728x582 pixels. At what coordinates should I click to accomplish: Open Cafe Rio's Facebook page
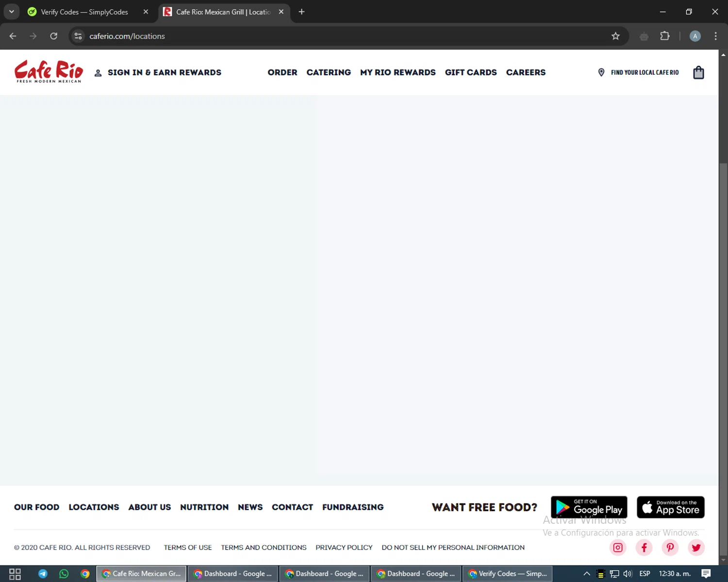click(644, 548)
